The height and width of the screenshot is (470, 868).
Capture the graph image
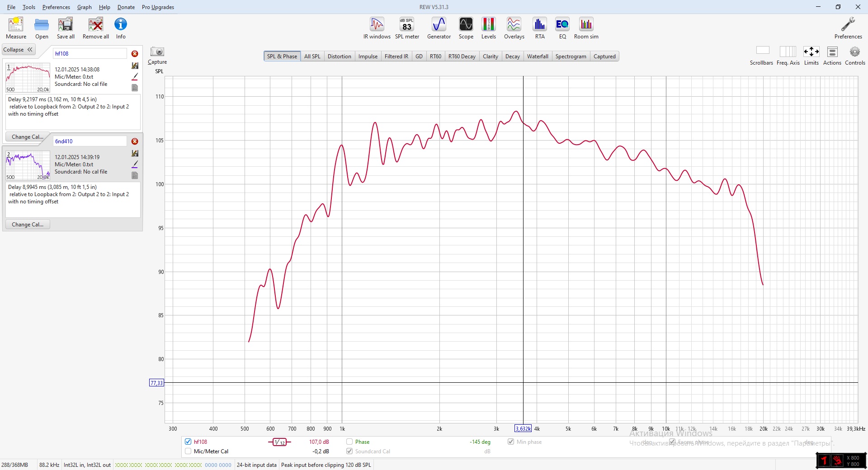click(x=157, y=56)
